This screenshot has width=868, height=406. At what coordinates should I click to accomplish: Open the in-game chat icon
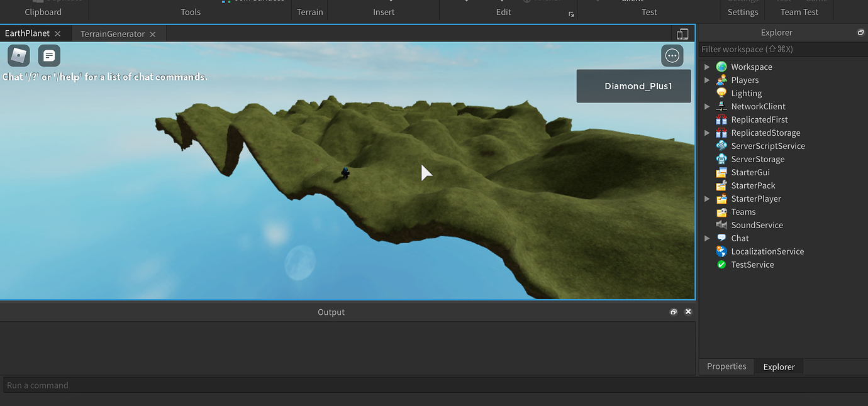click(49, 55)
